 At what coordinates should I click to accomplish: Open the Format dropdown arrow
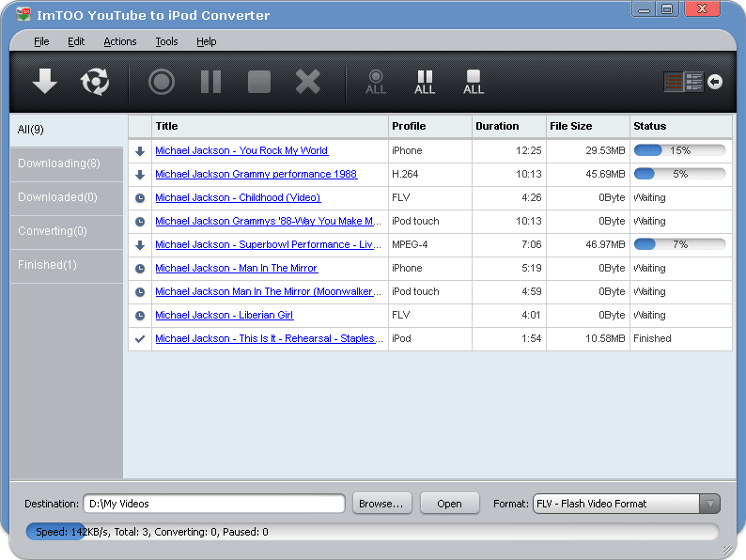(x=709, y=504)
